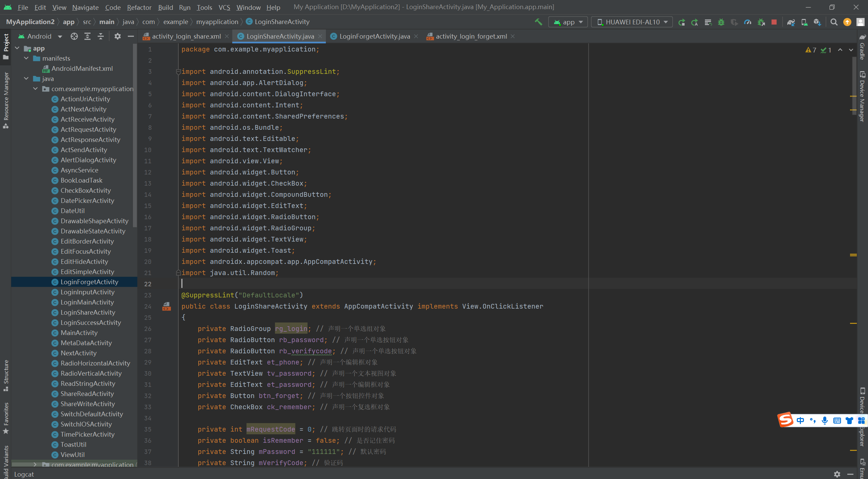Image resolution: width=868 pixels, height=479 pixels.
Task: Click Select Opened File target icon
Action: (74, 36)
